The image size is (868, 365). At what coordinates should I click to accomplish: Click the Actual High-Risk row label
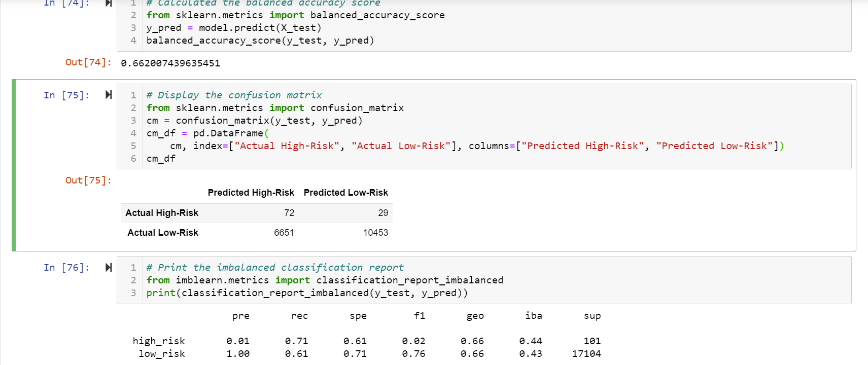[162, 213]
